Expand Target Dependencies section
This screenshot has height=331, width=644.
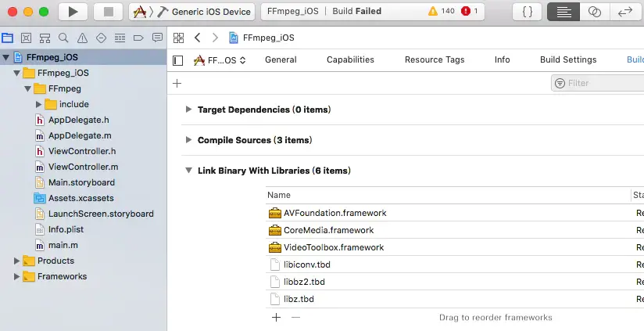(188, 110)
